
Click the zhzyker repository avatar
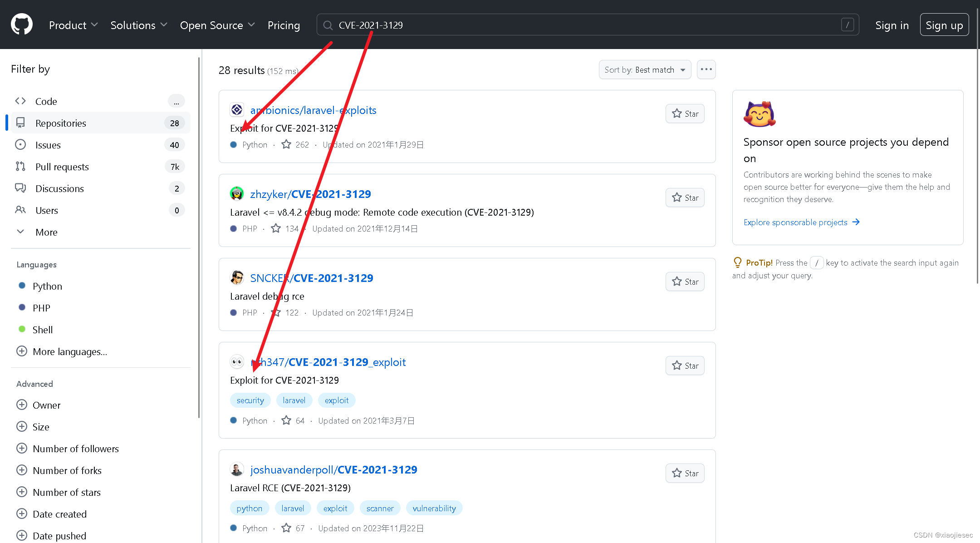click(x=237, y=193)
